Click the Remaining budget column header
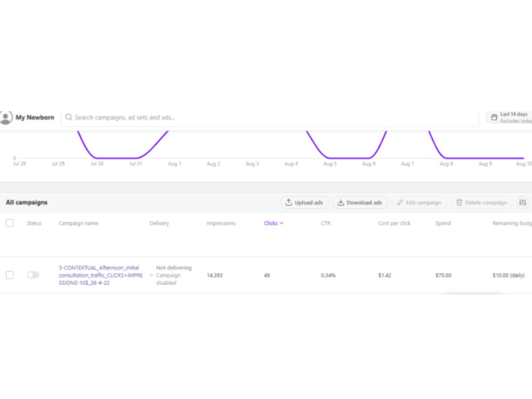The height and width of the screenshot is (399, 532). pos(512,223)
